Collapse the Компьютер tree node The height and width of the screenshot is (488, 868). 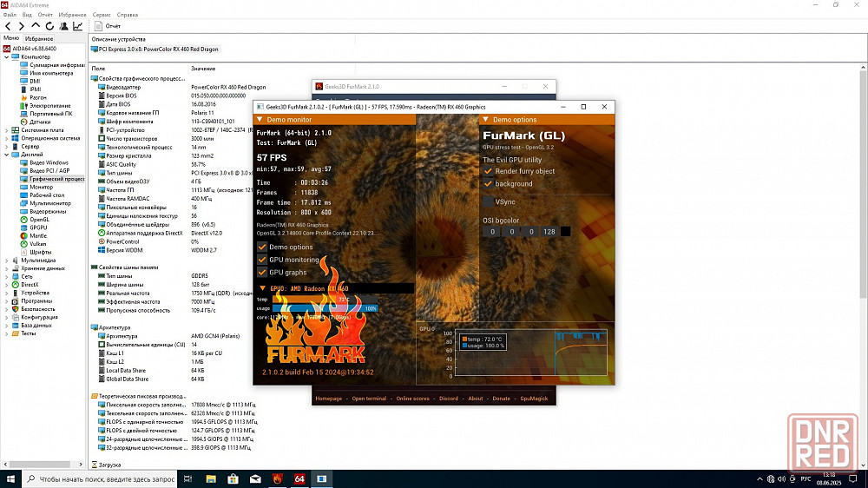click(7, 57)
